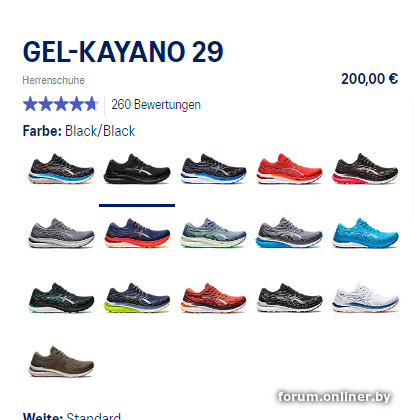
Task: Pick the light blue shoe with green sole
Action: point(213,233)
